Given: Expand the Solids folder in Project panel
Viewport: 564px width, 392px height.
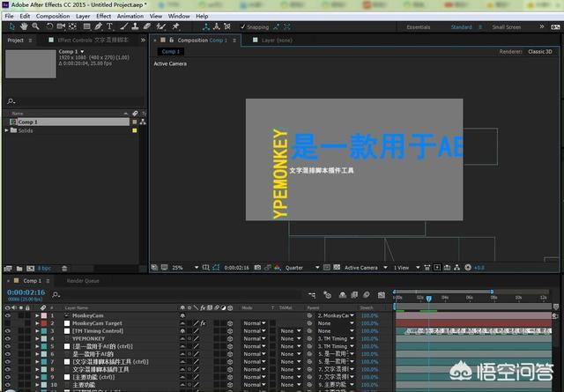Looking at the screenshot, I should click(x=8, y=130).
